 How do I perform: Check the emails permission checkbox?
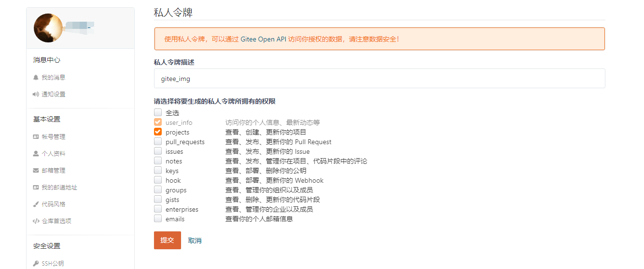click(158, 218)
